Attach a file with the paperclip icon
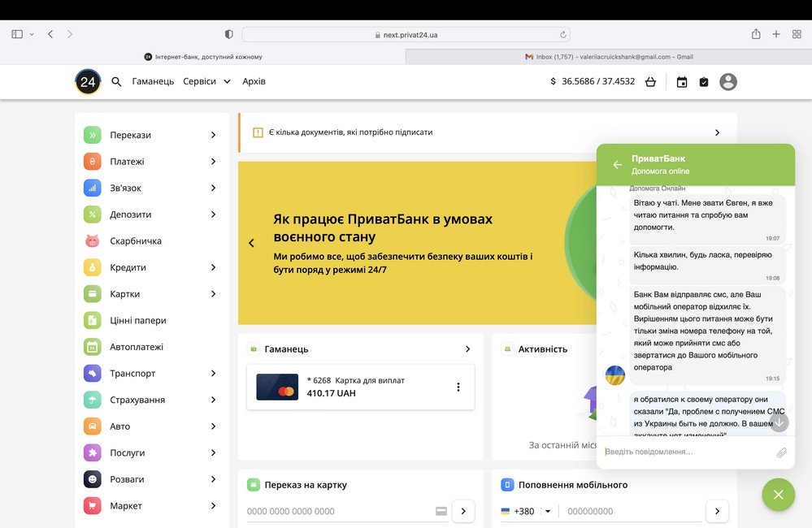Screen dimensions: 812x528 pos(781,452)
